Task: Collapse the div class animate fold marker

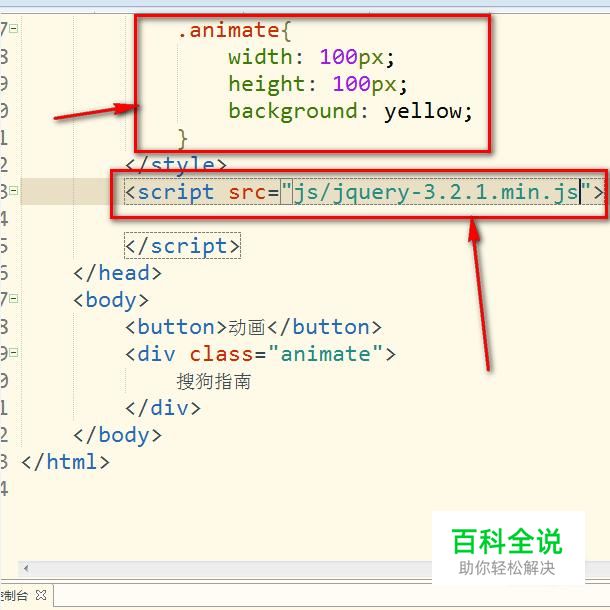Action: click(14, 353)
